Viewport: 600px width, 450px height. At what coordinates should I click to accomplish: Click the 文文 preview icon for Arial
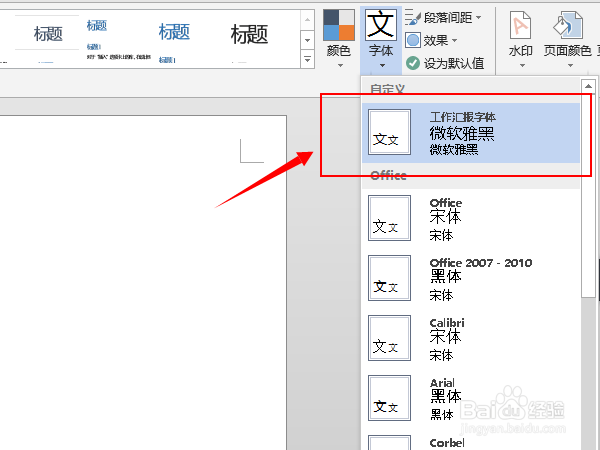[389, 398]
